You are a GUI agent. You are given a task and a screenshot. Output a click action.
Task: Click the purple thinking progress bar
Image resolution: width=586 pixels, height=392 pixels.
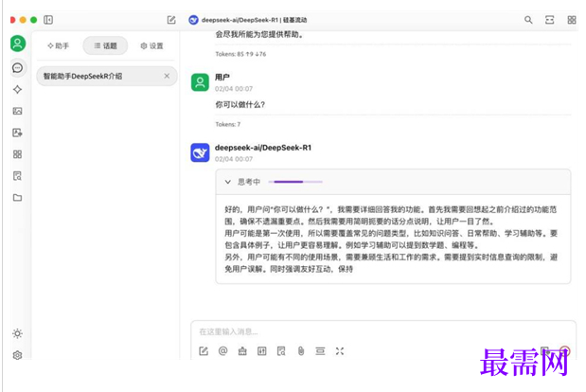pyautogui.click(x=295, y=182)
